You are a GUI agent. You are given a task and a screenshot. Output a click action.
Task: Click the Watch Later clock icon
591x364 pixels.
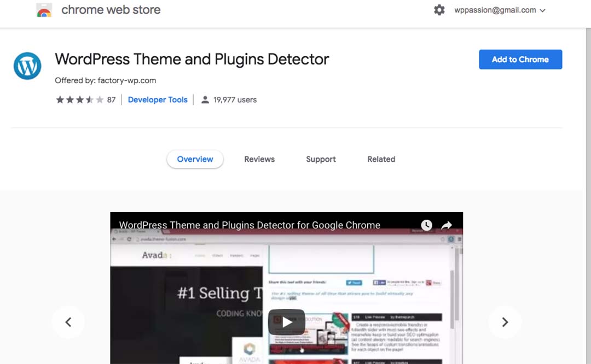coord(426,225)
